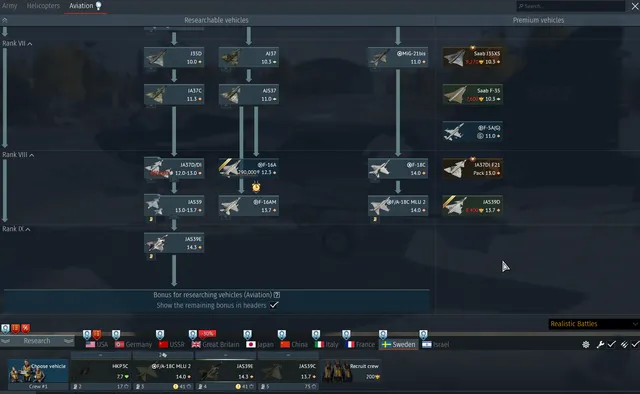Click the red shield badge above USA
Viewport: 640px width, 394px height.
[x=97, y=335]
